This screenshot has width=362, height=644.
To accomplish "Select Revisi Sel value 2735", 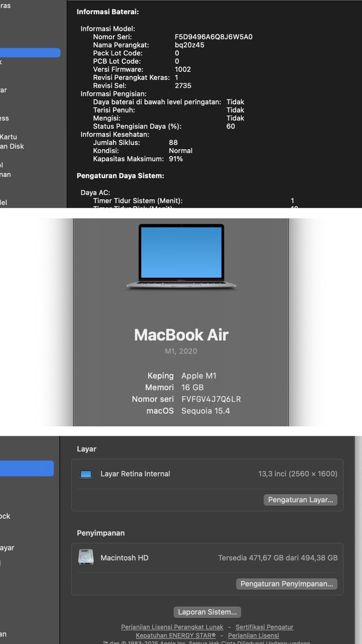I will pos(183,85).
